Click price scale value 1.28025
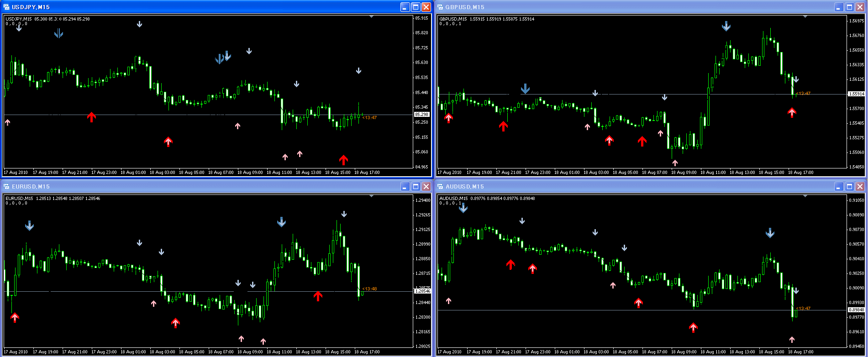Image resolution: width=868 pixels, height=357 pixels. tap(423, 346)
